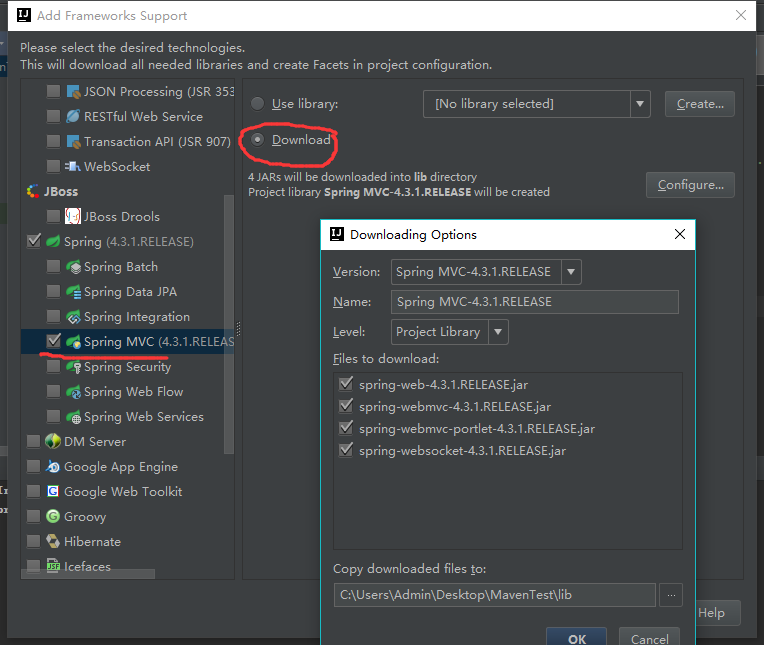
Task: Click the JBoss group icon
Action: point(33,191)
